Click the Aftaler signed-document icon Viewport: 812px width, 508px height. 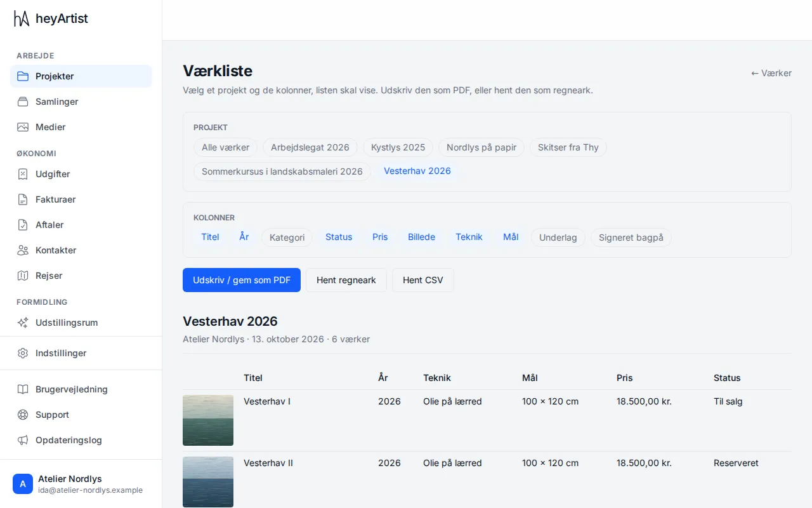pyautogui.click(x=23, y=225)
